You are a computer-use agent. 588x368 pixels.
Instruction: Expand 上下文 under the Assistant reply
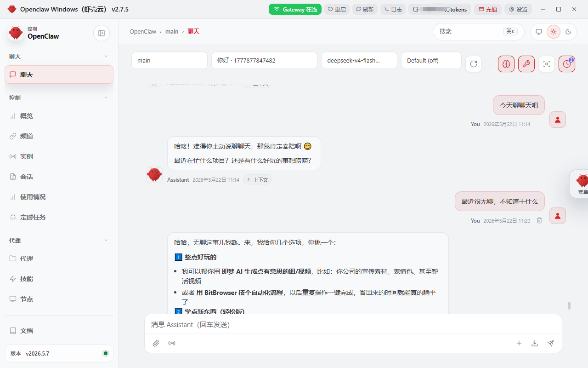(x=257, y=180)
